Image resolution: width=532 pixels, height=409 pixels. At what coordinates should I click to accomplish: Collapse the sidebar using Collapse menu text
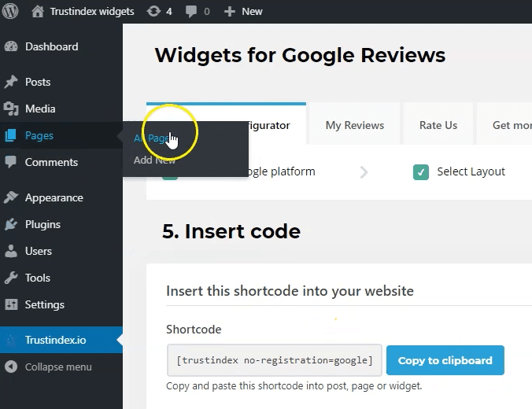[x=58, y=367]
